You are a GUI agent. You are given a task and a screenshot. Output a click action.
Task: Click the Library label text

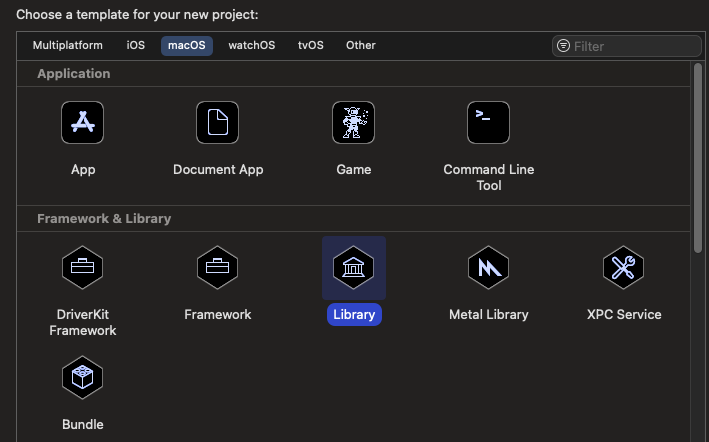click(x=354, y=315)
